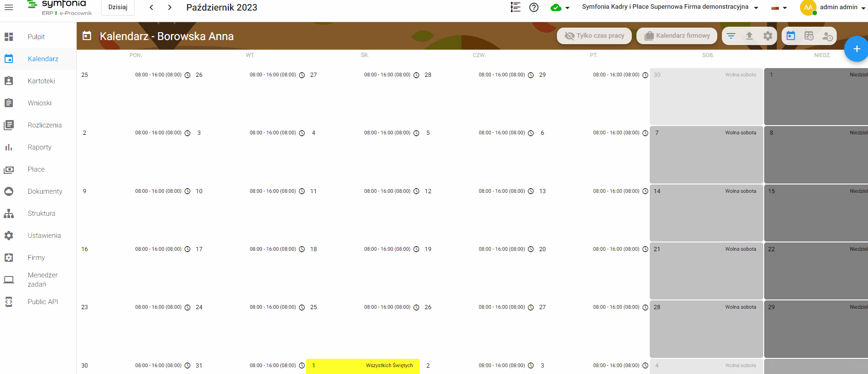The width and height of the screenshot is (868, 374).
Task: Open Pulpit in the sidebar
Action: [38, 37]
